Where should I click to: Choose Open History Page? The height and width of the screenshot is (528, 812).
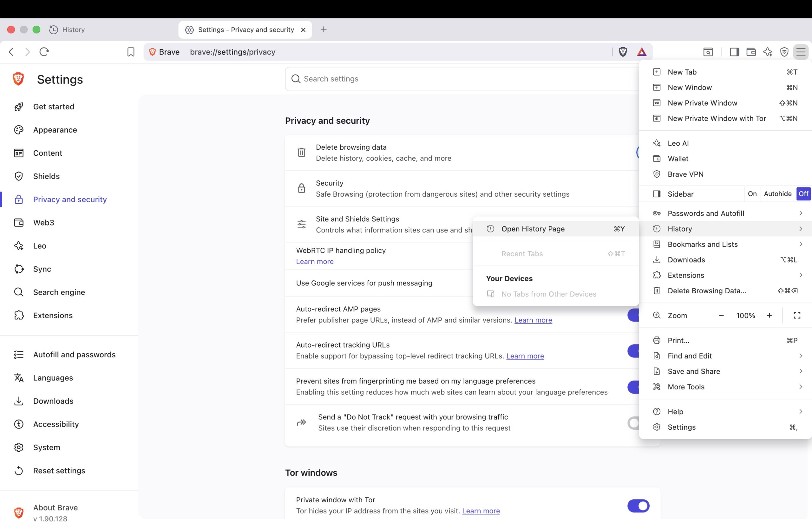point(556,229)
